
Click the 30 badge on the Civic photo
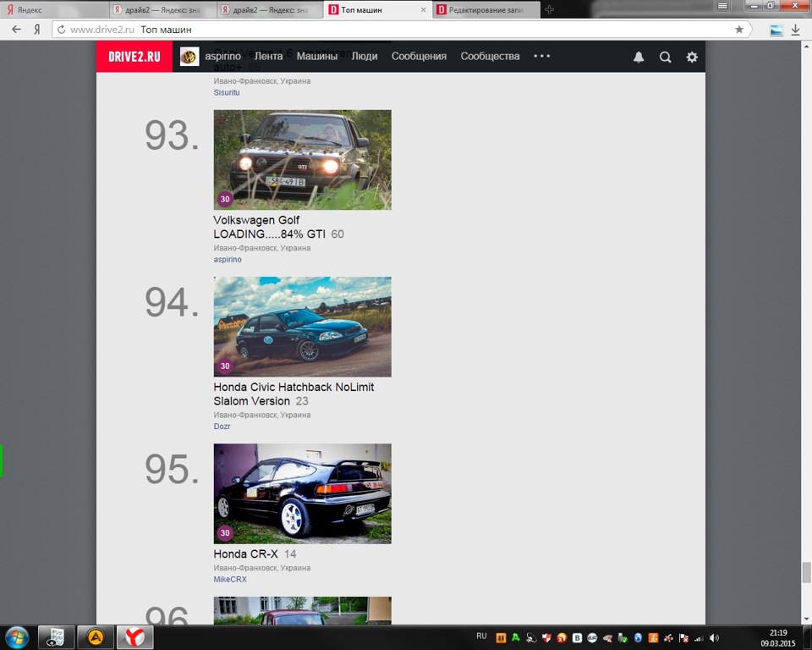(x=225, y=366)
